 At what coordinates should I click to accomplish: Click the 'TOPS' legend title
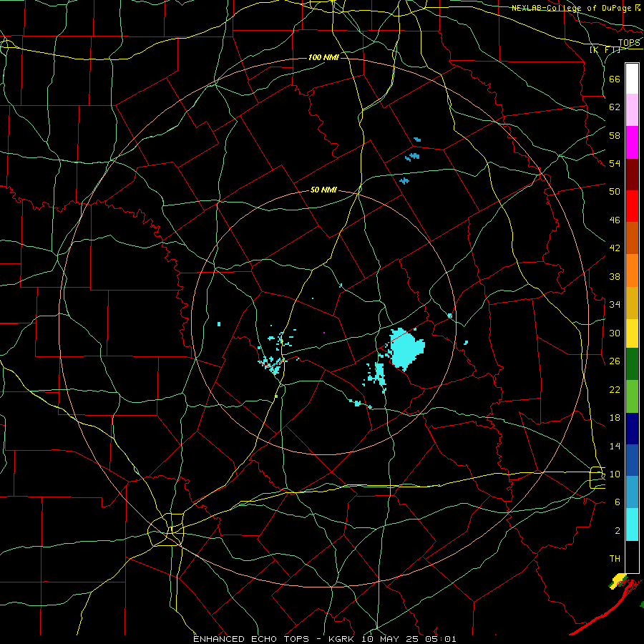(629, 43)
